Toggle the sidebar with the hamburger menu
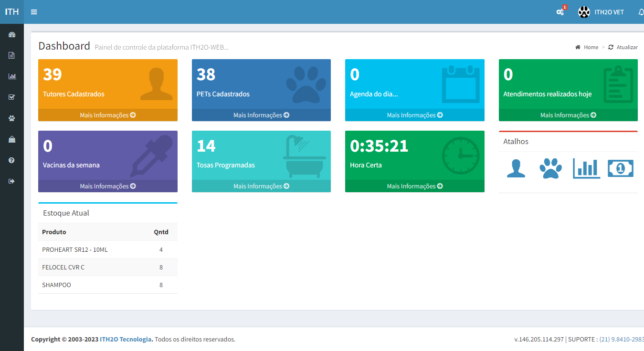Image resolution: width=644 pixels, height=351 pixels. pyautogui.click(x=33, y=12)
